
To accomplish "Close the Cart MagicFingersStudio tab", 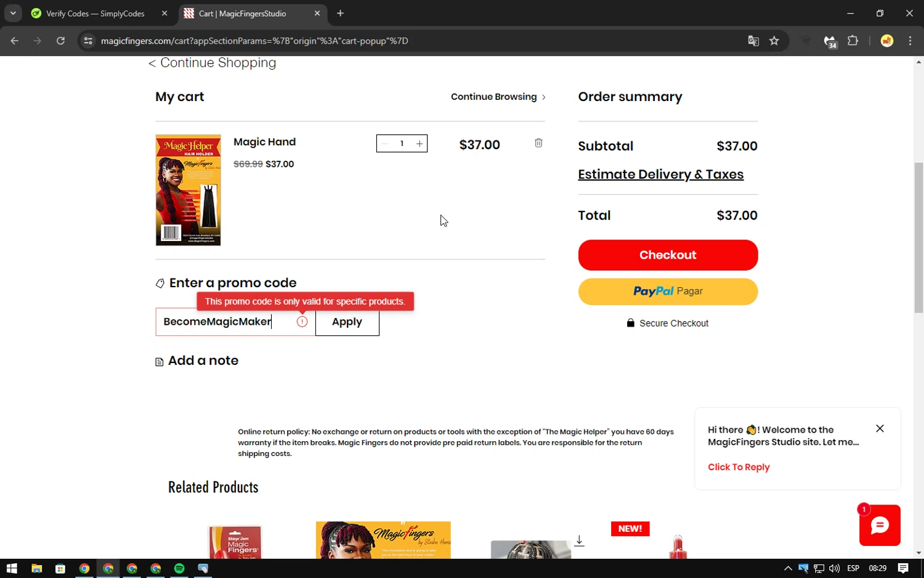I will click(317, 13).
